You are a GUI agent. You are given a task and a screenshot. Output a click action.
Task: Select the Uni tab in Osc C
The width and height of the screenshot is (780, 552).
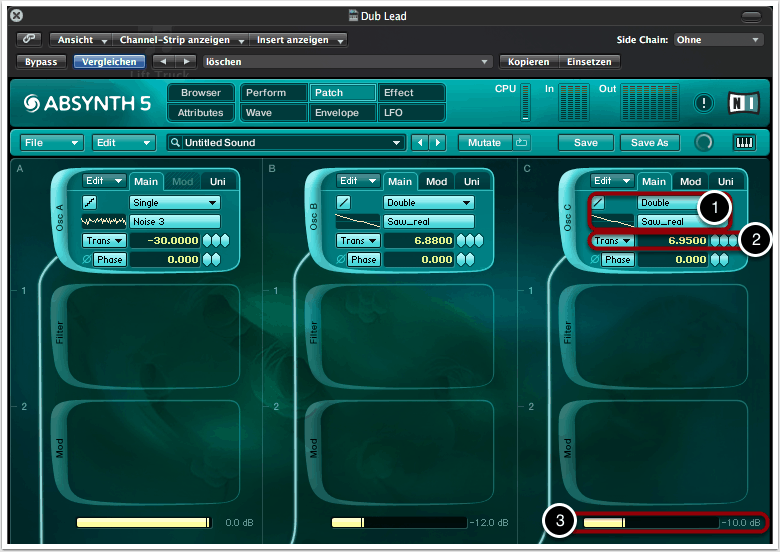click(x=726, y=181)
